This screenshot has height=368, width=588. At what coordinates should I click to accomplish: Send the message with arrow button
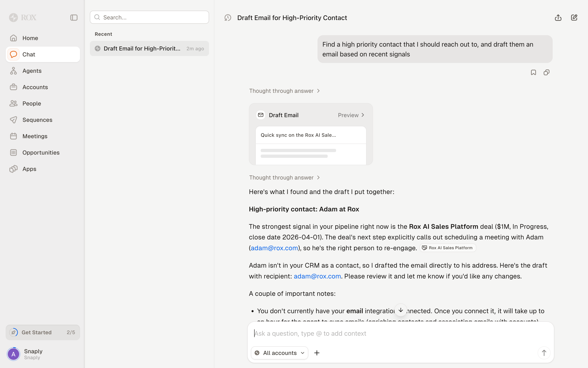(544, 353)
